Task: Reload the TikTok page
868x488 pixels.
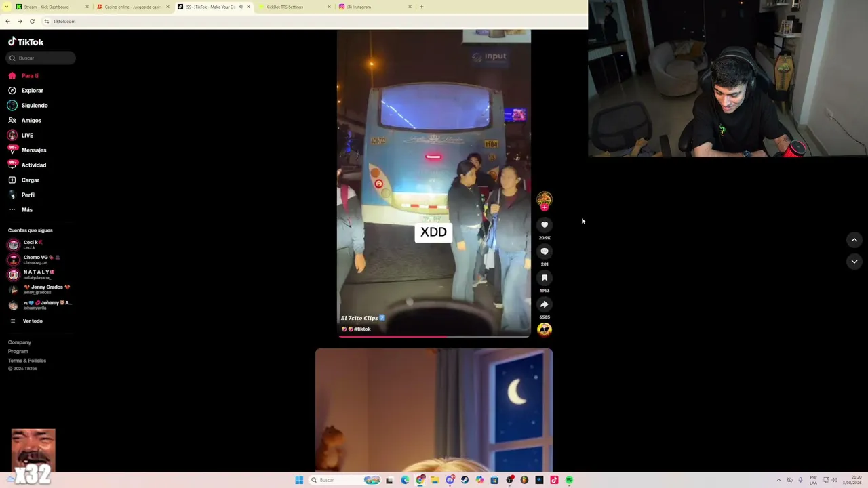Action: [x=32, y=22]
